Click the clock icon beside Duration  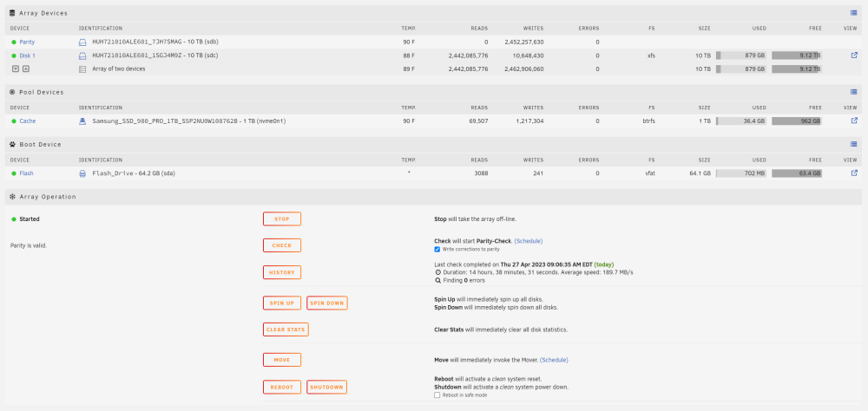pyautogui.click(x=438, y=273)
